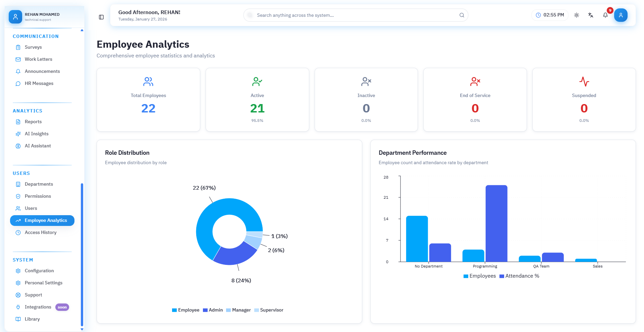
Task: Open the notifications bell
Action: click(605, 15)
